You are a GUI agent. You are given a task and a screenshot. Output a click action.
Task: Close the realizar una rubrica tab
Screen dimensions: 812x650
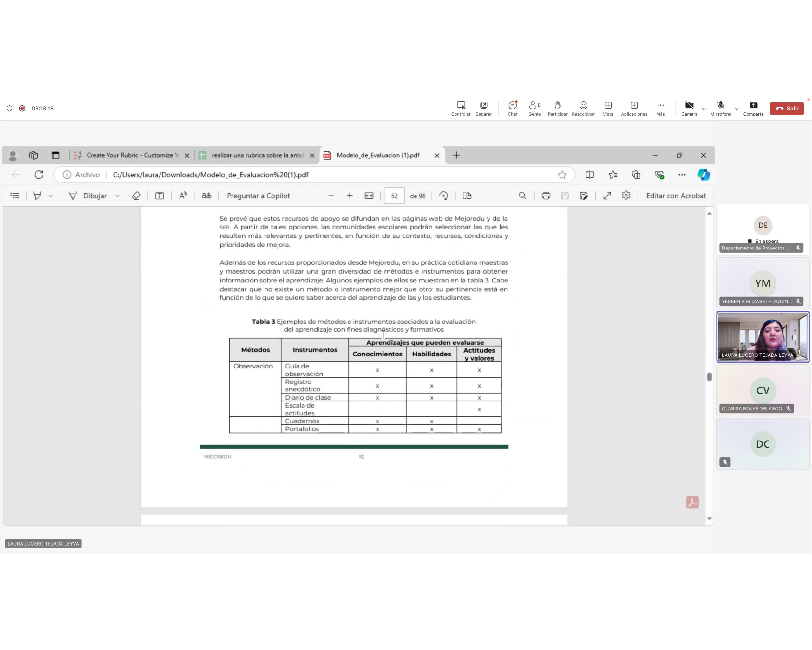[x=312, y=155]
